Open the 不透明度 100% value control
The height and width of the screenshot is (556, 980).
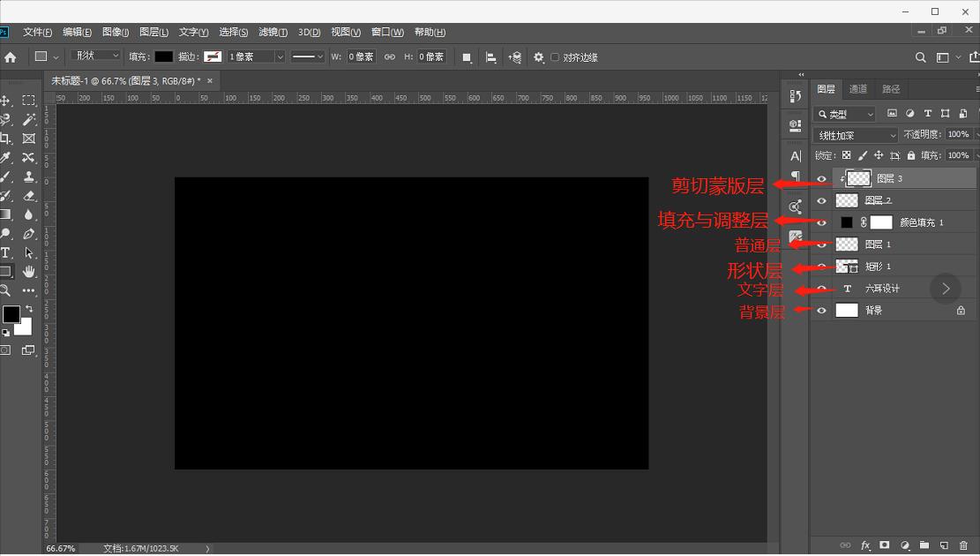click(959, 134)
